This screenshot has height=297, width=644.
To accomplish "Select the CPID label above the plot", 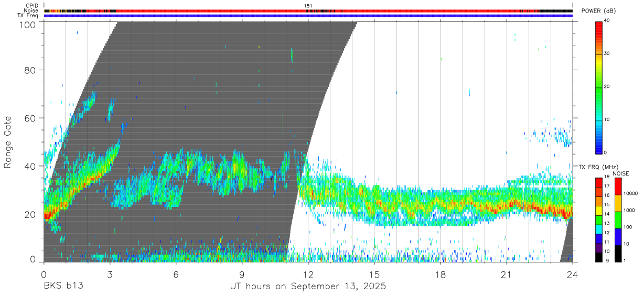I will pos(32,6).
